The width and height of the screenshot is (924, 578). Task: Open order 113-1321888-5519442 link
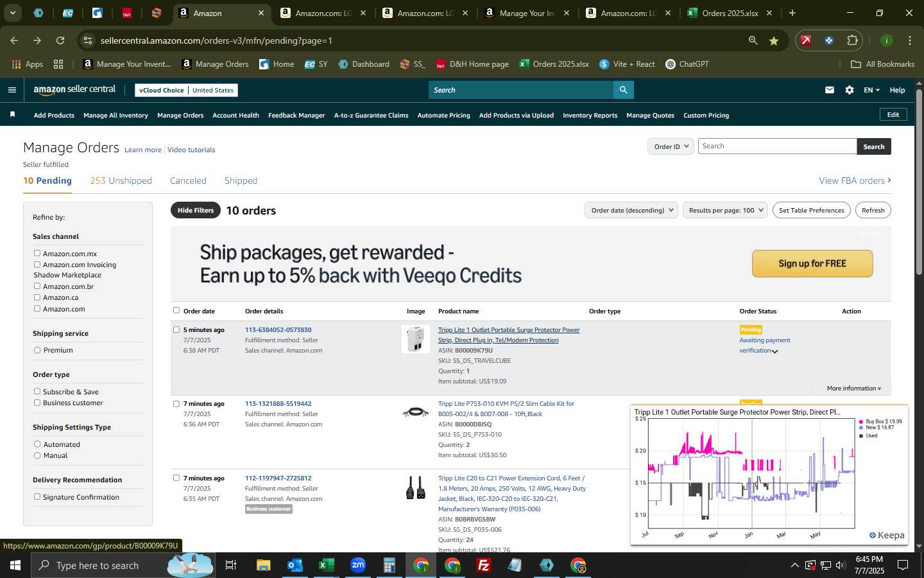pyautogui.click(x=278, y=403)
